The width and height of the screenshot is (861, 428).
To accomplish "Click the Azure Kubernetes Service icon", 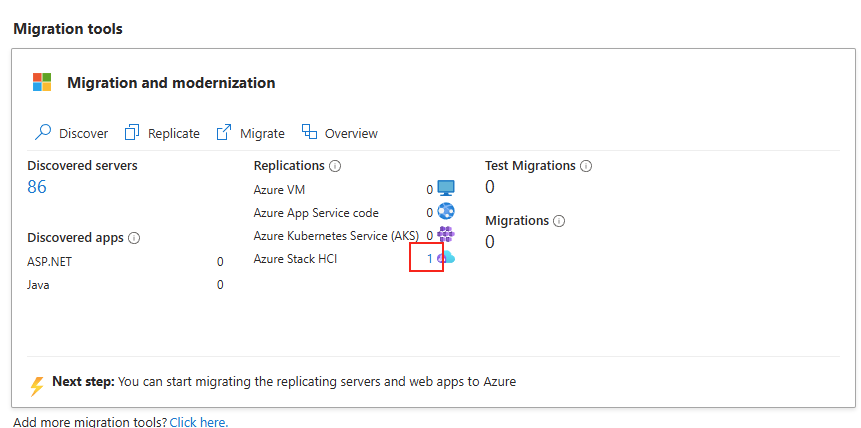I will click(x=446, y=235).
